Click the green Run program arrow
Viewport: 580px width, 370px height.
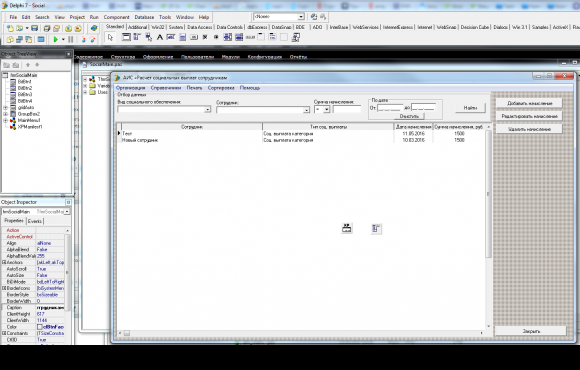55,39
